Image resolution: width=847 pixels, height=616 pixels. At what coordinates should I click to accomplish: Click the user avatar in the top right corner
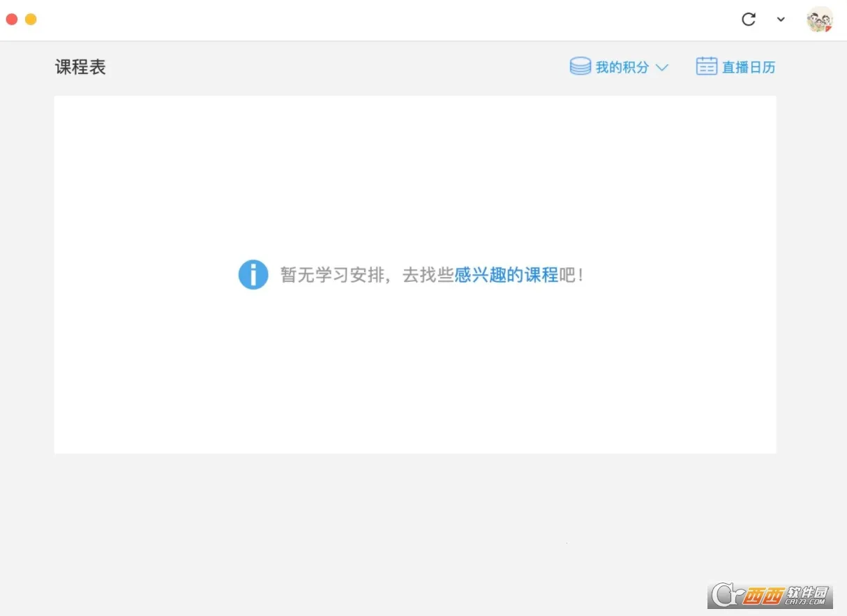(x=820, y=20)
